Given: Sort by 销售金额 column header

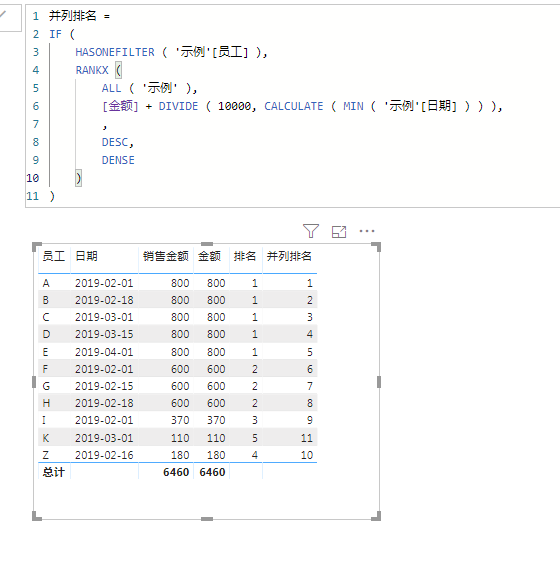Looking at the screenshot, I should [x=166, y=256].
